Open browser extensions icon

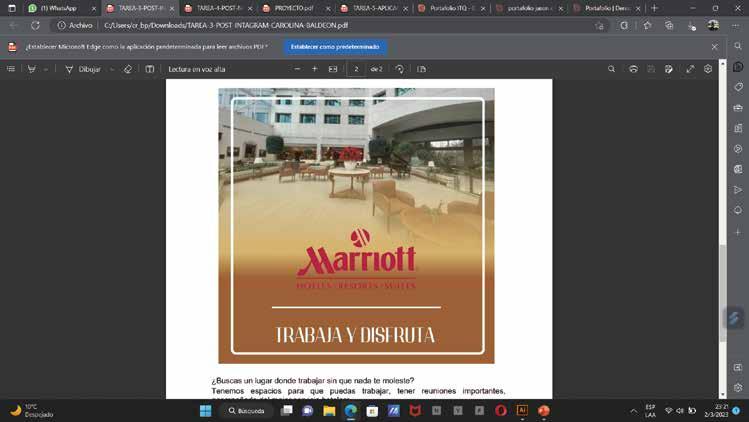(x=624, y=25)
